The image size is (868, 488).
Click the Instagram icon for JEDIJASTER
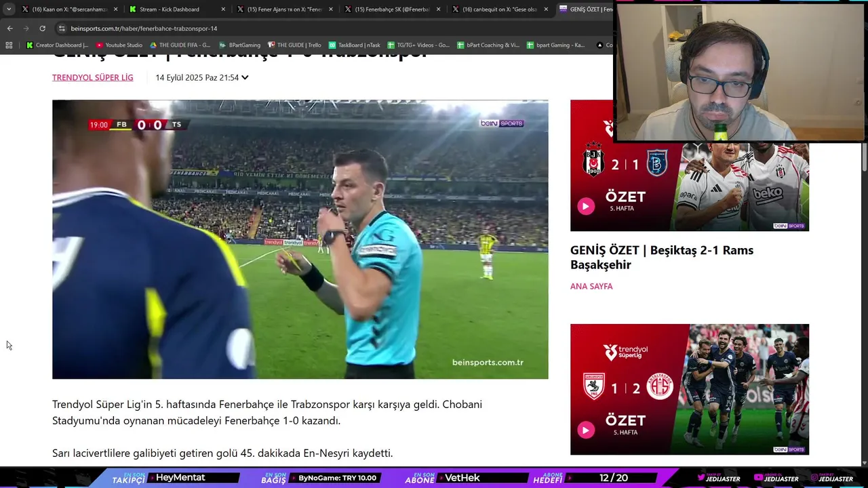pos(814,479)
